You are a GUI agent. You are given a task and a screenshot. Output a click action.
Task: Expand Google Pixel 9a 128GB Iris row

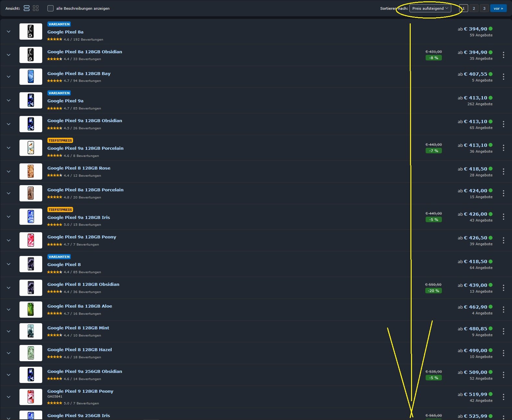point(8,217)
